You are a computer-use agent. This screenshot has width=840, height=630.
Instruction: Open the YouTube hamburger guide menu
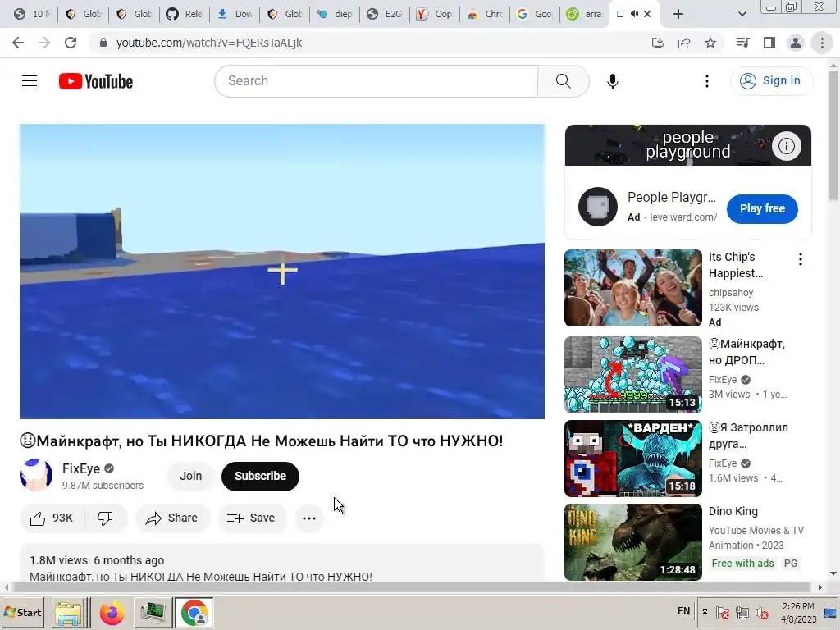30,81
